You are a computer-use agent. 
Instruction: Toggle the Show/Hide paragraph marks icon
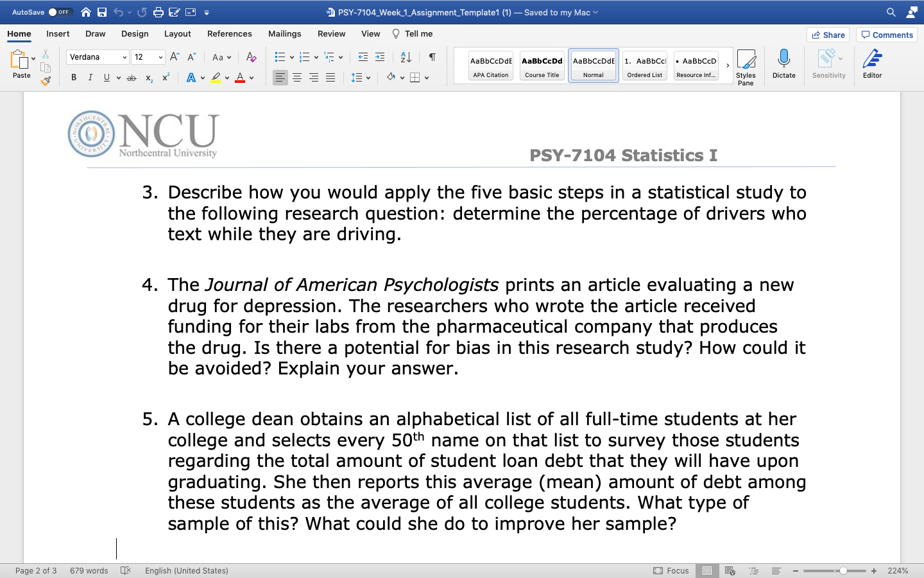coord(432,57)
